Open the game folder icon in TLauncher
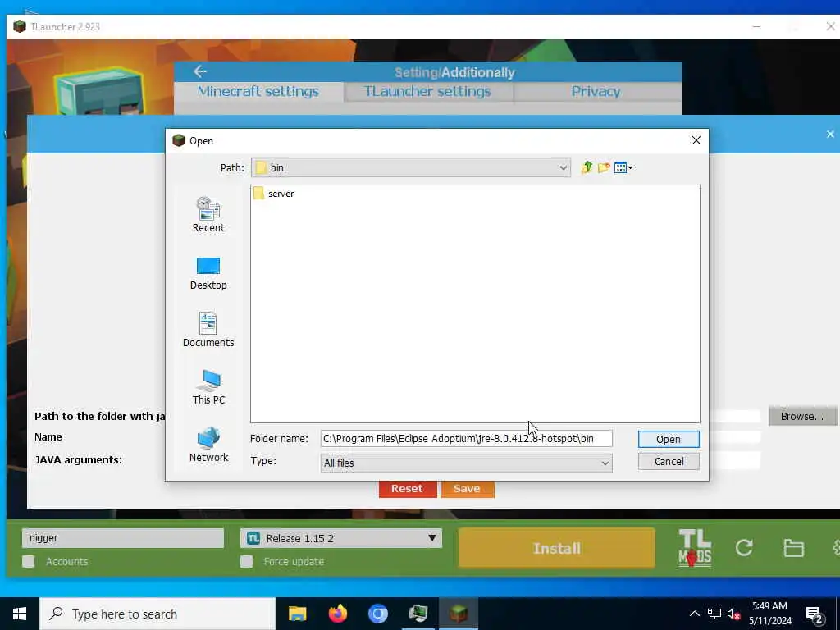The width and height of the screenshot is (840, 630). click(x=793, y=547)
